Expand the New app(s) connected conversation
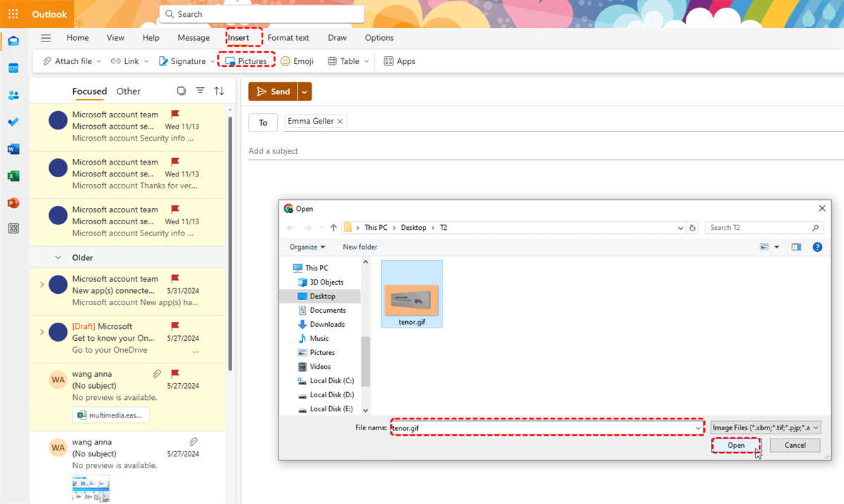This screenshot has height=504, width=844. click(41, 285)
